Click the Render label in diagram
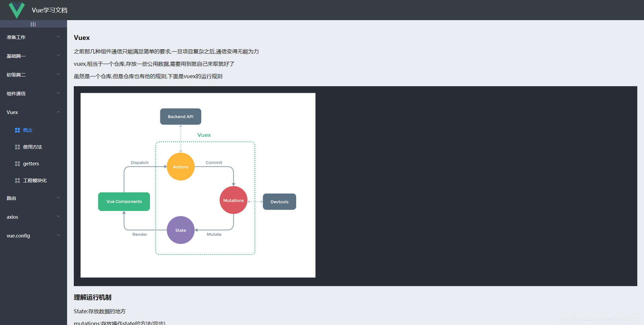Viewport: 644px width, 325px height. tap(140, 234)
